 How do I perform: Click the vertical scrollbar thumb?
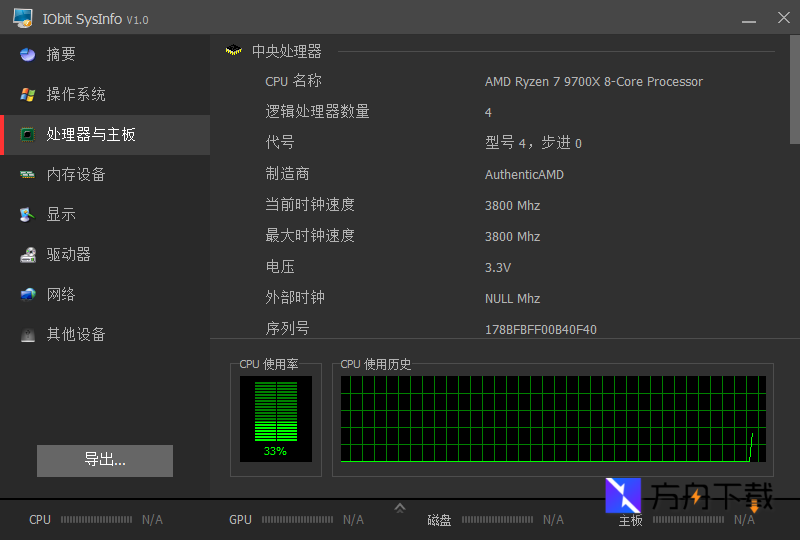795,89
